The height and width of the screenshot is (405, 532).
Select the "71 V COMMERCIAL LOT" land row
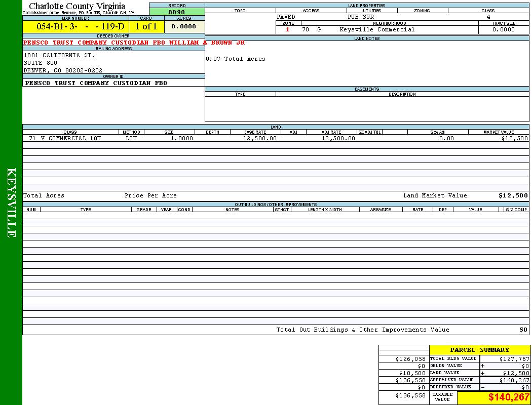point(65,138)
